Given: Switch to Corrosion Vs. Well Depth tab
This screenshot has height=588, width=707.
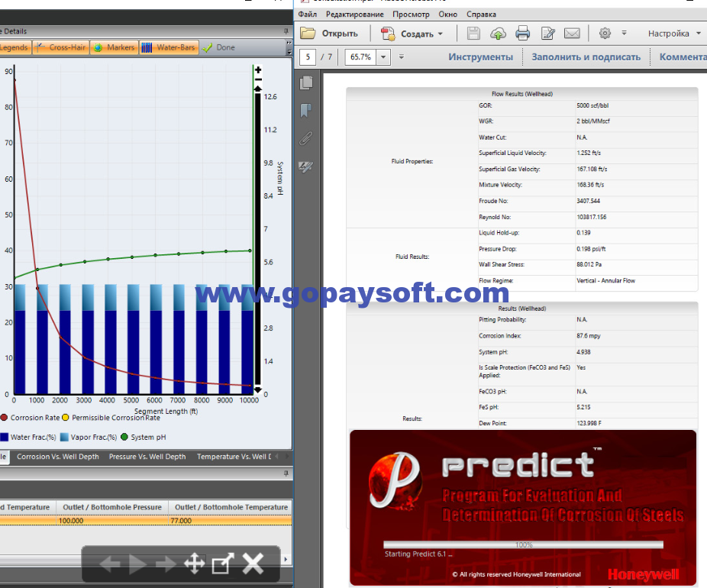Looking at the screenshot, I should tap(58, 457).
